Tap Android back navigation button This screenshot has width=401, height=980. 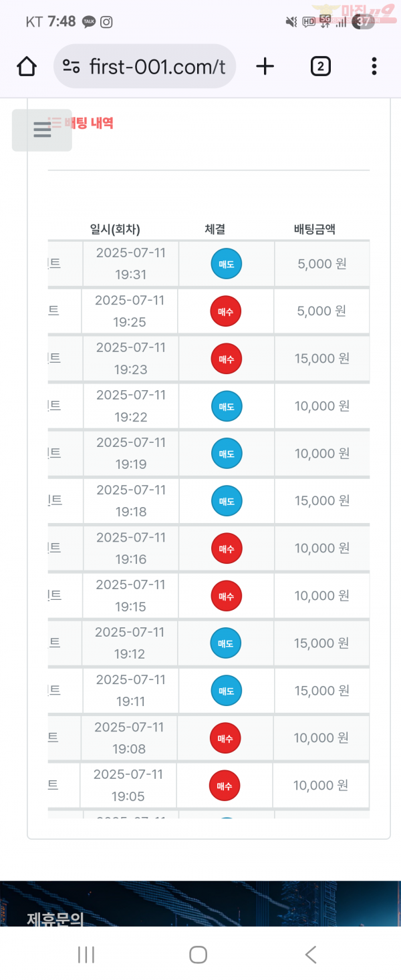point(311,955)
